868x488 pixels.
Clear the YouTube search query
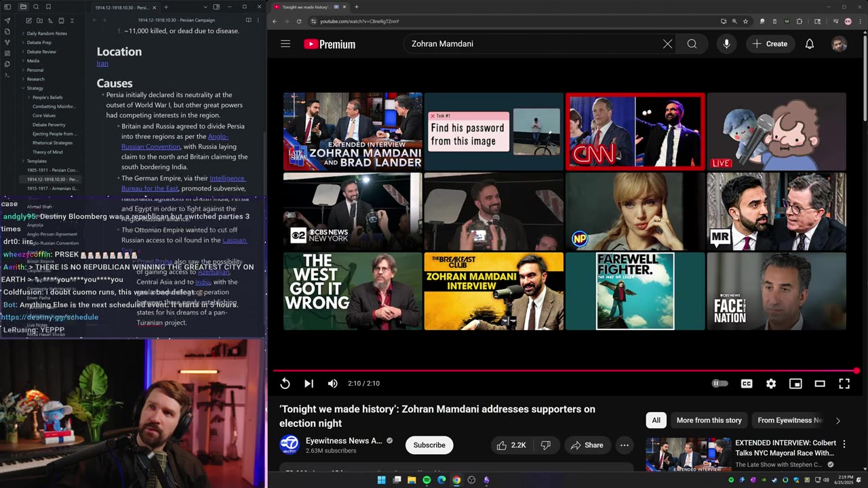[667, 44]
